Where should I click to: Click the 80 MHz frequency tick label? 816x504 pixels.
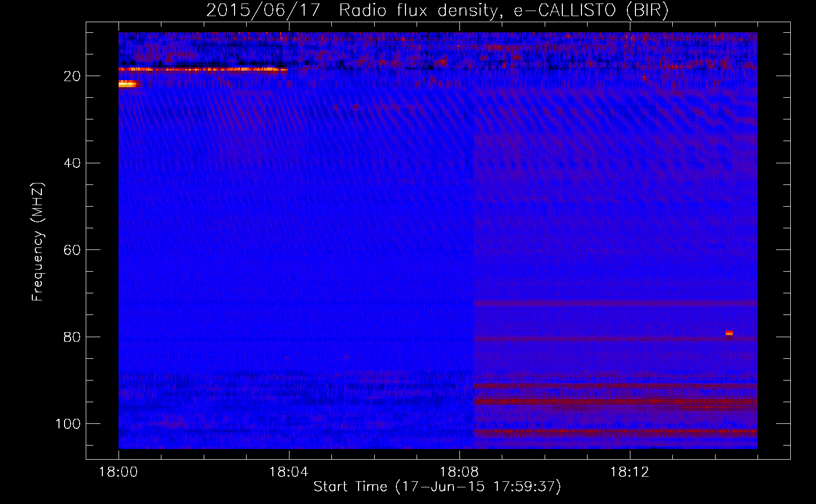tap(72, 337)
